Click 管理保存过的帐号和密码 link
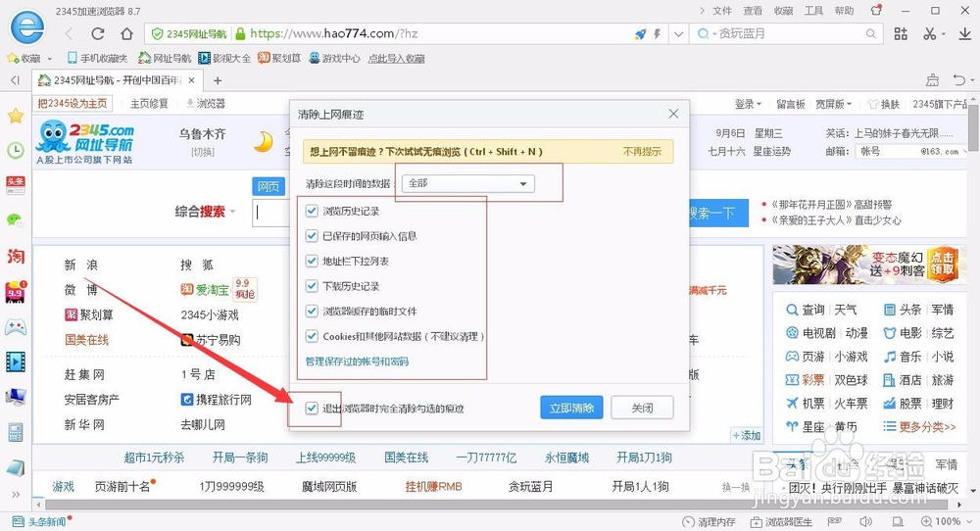The height and width of the screenshot is (531, 980). [357, 362]
